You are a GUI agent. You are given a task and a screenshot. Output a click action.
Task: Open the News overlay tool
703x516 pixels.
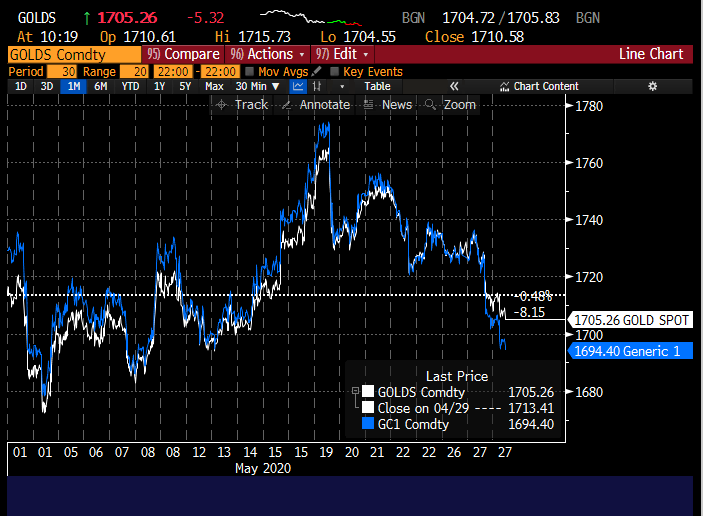tap(388, 105)
